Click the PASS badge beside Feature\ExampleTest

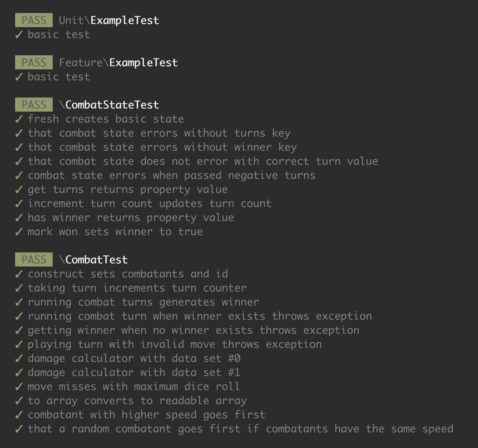click(x=34, y=63)
